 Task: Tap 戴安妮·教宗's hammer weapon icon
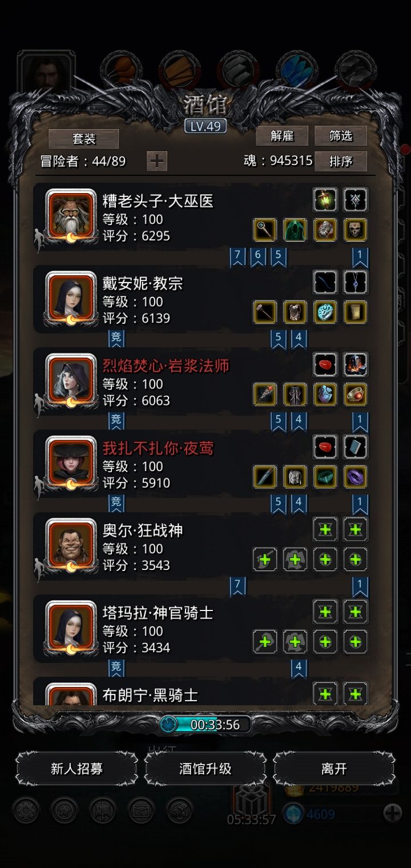(x=265, y=312)
